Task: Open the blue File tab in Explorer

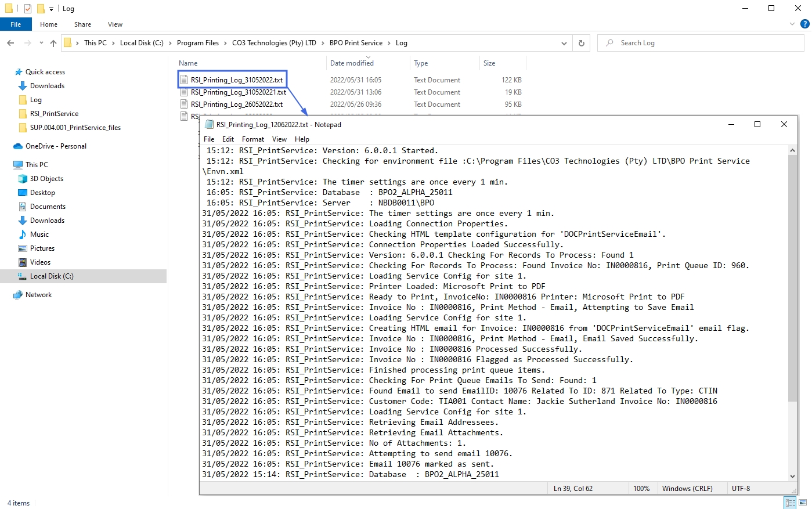Action: [16, 24]
